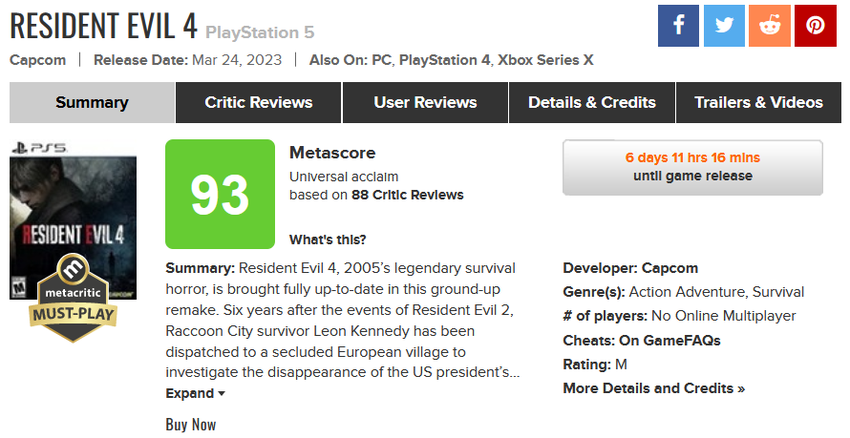Image resolution: width=850 pixels, height=438 pixels.
Task: Open More Details and Credits link
Action: tap(653, 388)
